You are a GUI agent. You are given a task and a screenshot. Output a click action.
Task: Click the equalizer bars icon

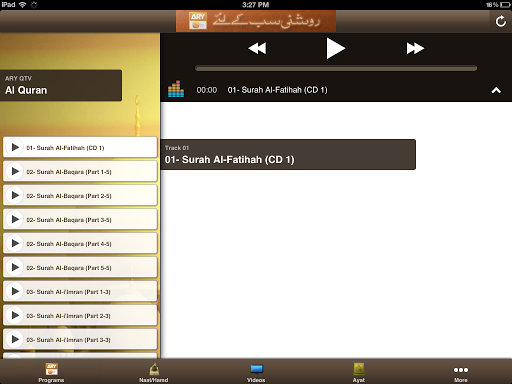pos(176,89)
